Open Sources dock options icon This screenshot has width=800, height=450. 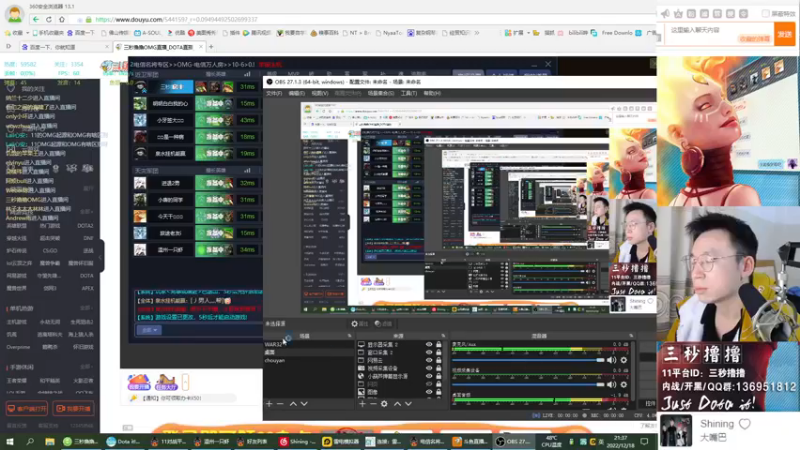pos(443,336)
